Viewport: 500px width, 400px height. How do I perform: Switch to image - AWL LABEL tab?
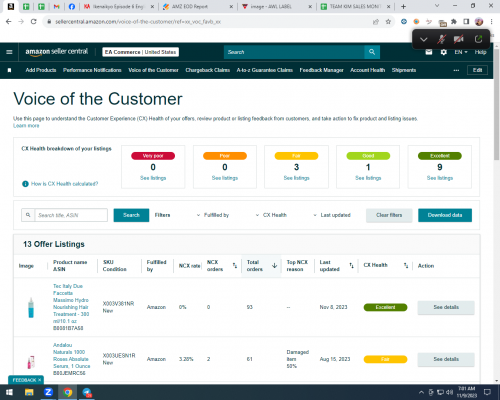tap(277, 6)
